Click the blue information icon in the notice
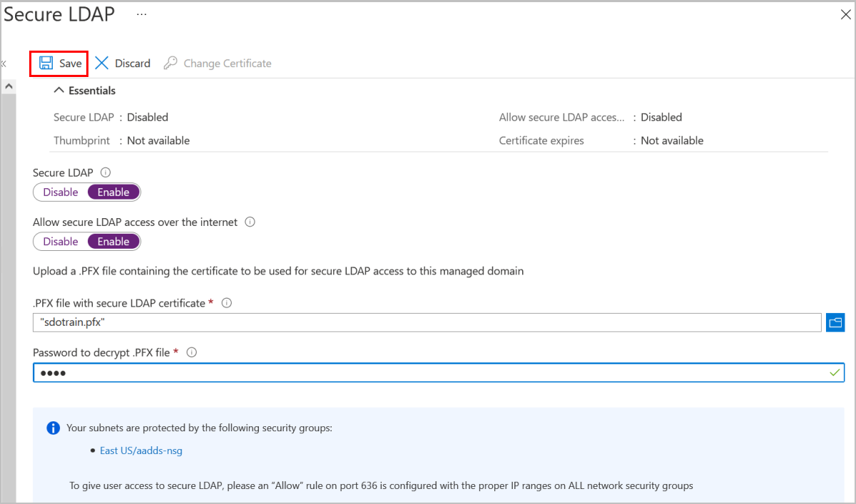Viewport: 856px width, 504px height. pos(53,428)
